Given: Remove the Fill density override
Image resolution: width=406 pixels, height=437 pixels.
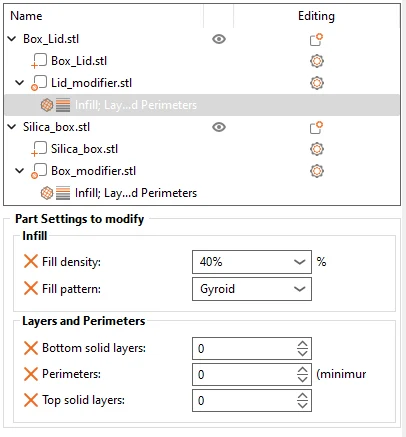Looking at the screenshot, I should [31, 261].
